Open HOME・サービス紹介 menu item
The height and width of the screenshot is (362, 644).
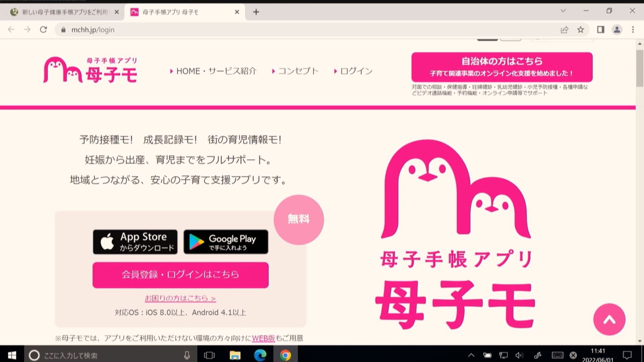213,71
